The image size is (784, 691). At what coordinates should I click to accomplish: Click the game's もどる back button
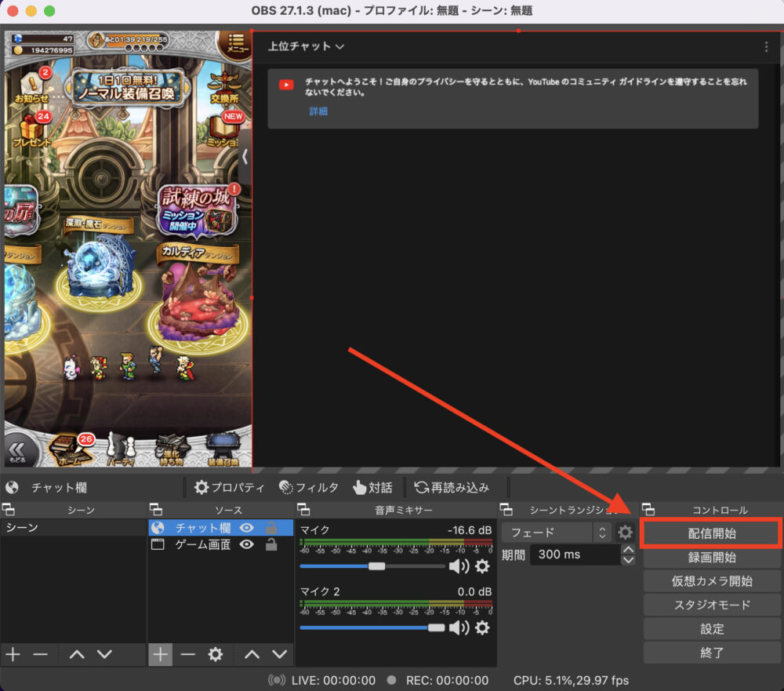[18, 450]
